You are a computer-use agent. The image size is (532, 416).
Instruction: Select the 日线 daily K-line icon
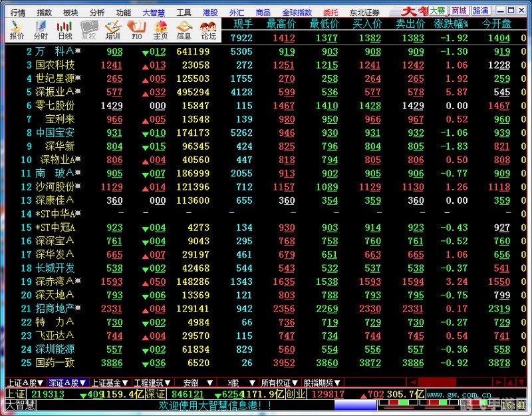pyautogui.click(x=65, y=30)
